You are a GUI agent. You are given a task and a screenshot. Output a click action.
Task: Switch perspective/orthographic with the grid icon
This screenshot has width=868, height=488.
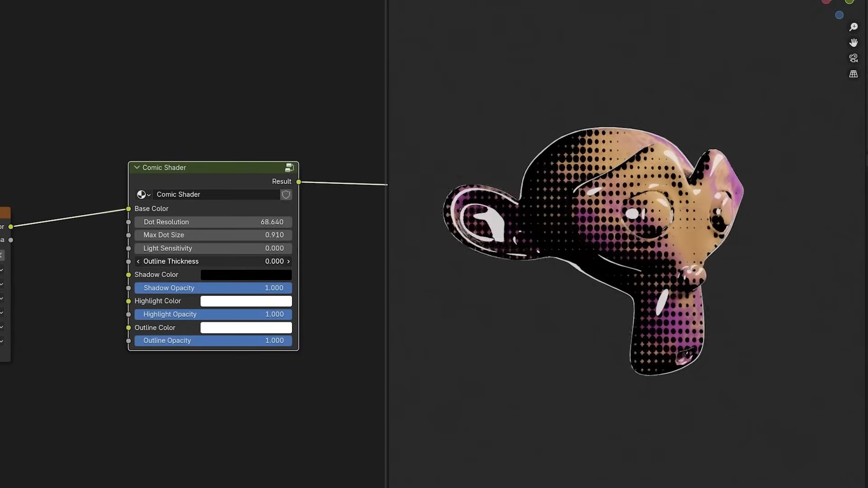point(853,74)
